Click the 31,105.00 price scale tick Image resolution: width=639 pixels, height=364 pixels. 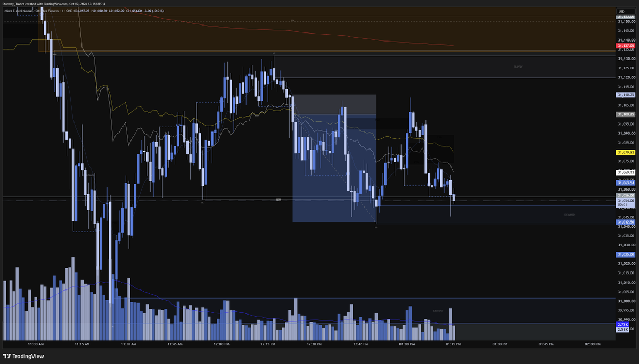[x=625, y=105]
